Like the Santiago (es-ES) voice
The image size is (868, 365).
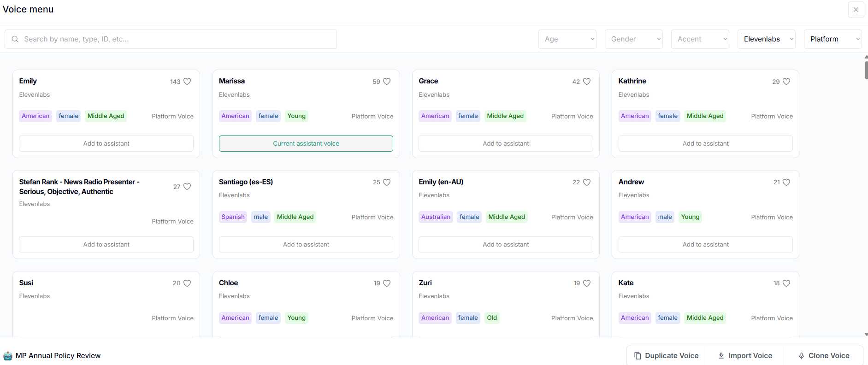coord(387,182)
